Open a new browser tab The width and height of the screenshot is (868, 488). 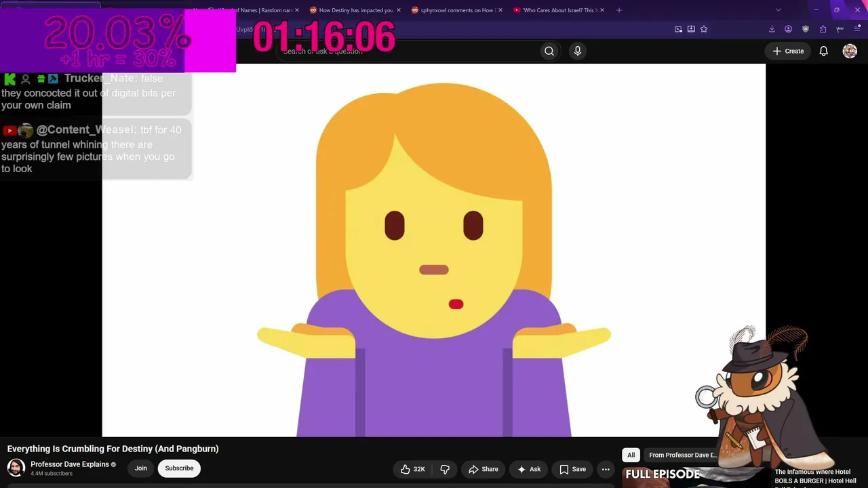[618, 10]
